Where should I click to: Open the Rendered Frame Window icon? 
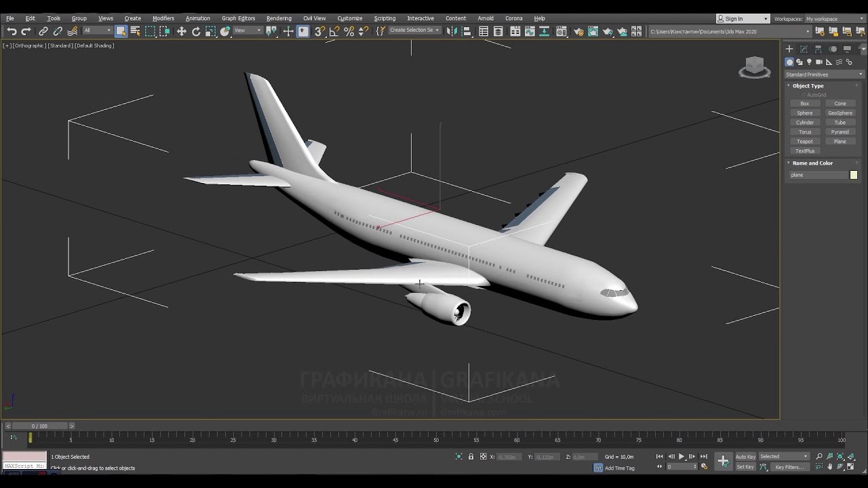click(593, 31)
